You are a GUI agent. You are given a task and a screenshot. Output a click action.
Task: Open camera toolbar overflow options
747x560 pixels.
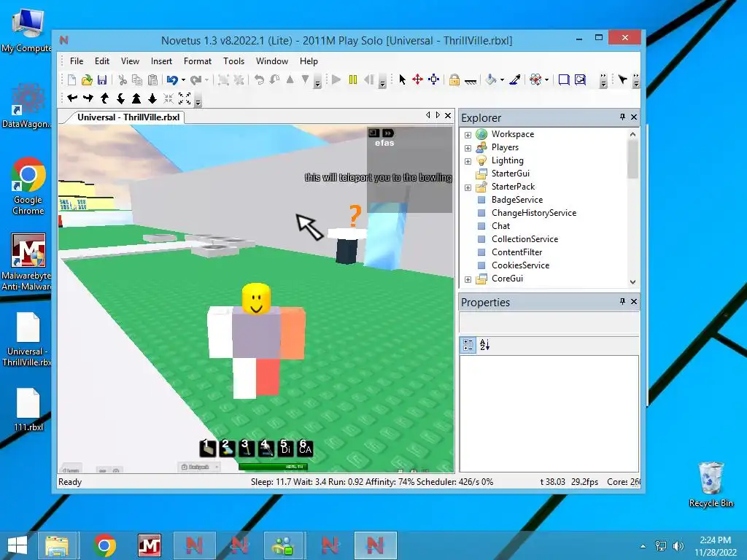coord(198,101)
